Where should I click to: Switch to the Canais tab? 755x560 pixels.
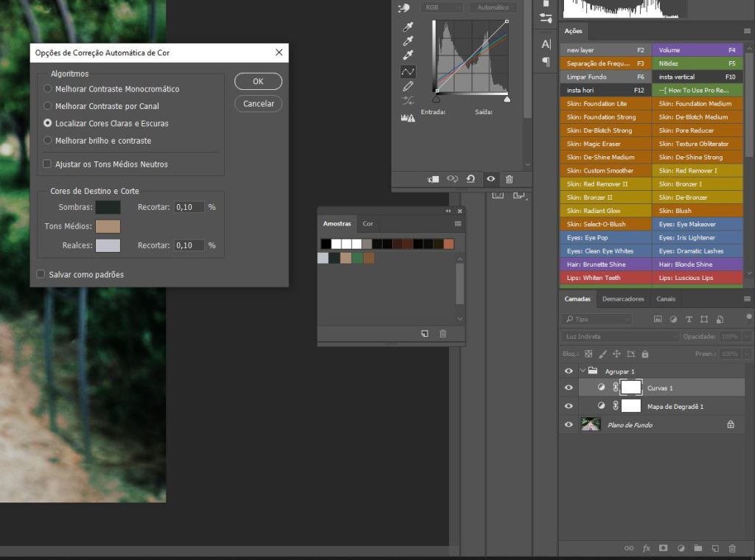click(x=666, y=299)
